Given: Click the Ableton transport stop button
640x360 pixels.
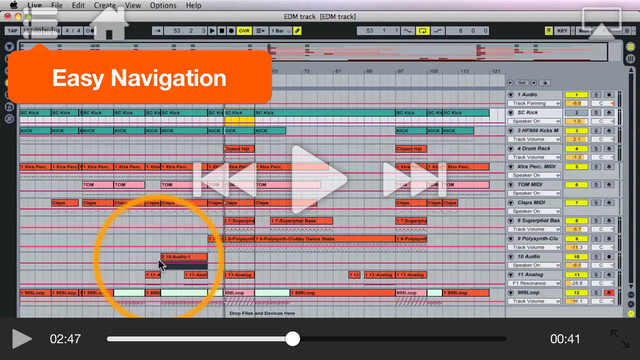Looking at the screenshot, I should point(222,31).
